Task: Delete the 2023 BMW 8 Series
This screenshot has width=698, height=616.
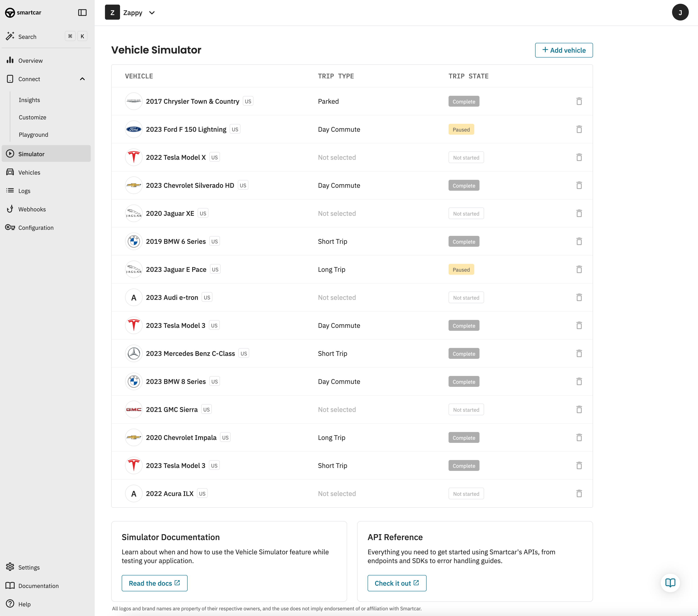Action: 579,381
